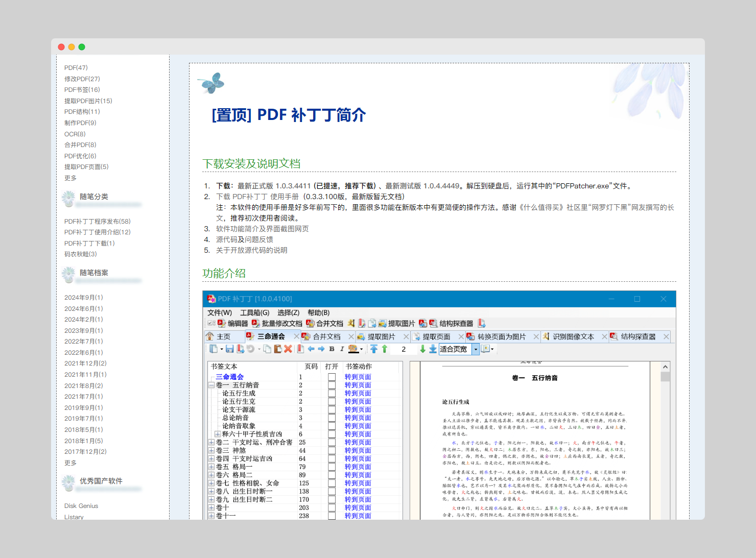
Task: Click the blue floppy disk save icon
Action: click(x=230, y=349)
